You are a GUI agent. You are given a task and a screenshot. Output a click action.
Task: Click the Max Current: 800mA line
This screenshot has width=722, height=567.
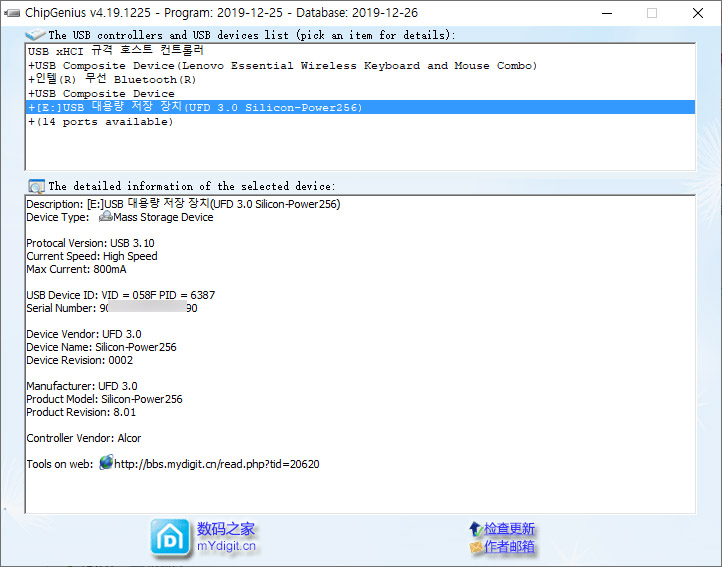click(76, 269)
